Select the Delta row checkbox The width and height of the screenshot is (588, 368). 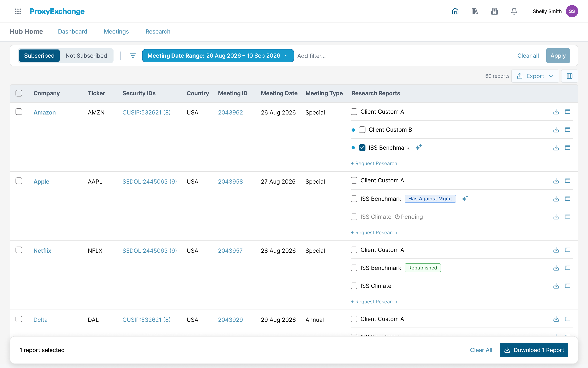19,319
